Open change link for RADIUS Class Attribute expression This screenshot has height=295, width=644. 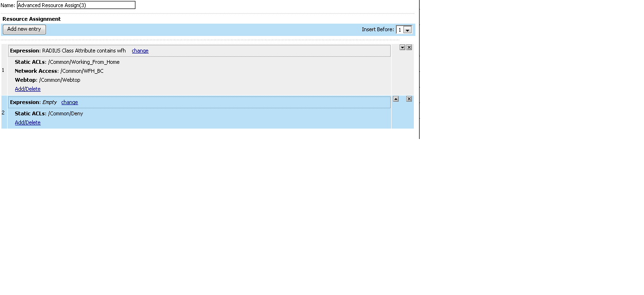pos(140,51)
